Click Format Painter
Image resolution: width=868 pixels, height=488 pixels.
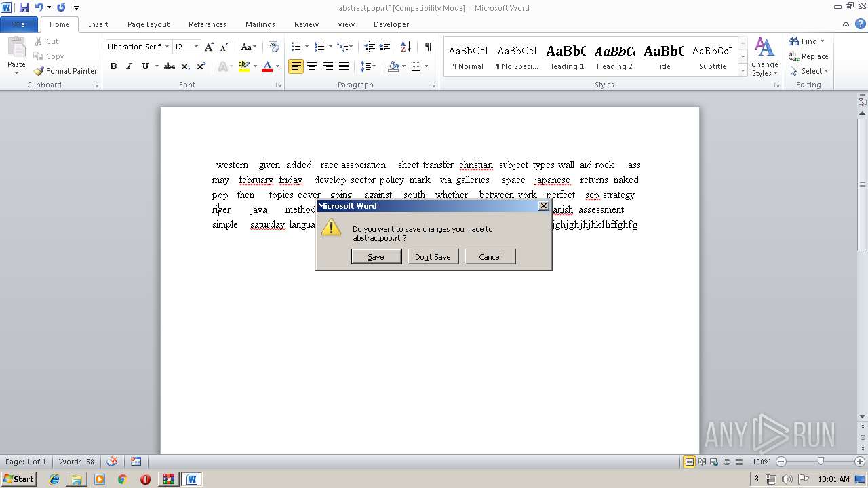coord(66,71)
